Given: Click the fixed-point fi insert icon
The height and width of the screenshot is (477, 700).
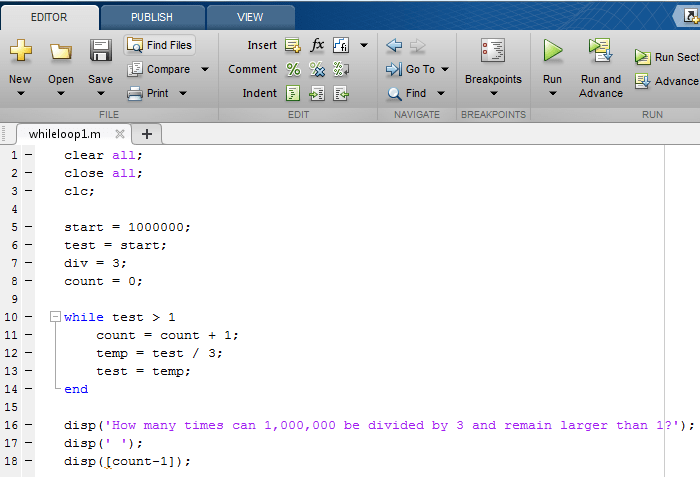Looking at the screenshot, I should click(x=341, y=45).
